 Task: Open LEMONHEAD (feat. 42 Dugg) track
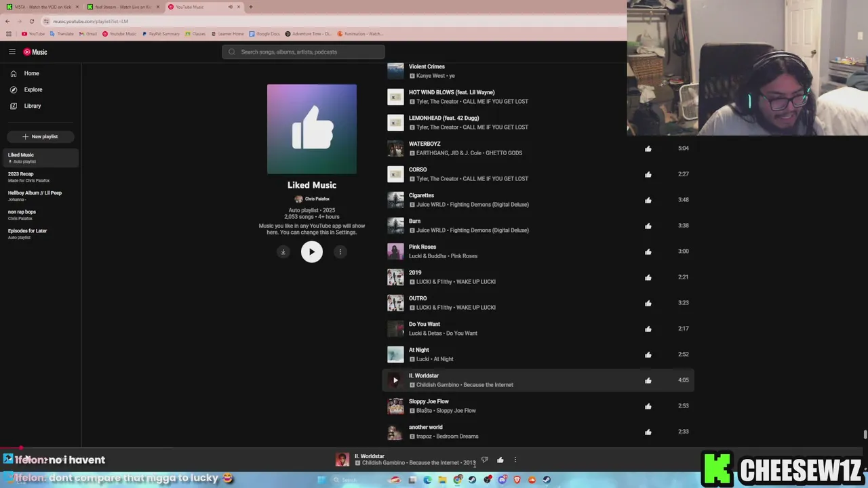pyautogui.click(x=443, y=118)
